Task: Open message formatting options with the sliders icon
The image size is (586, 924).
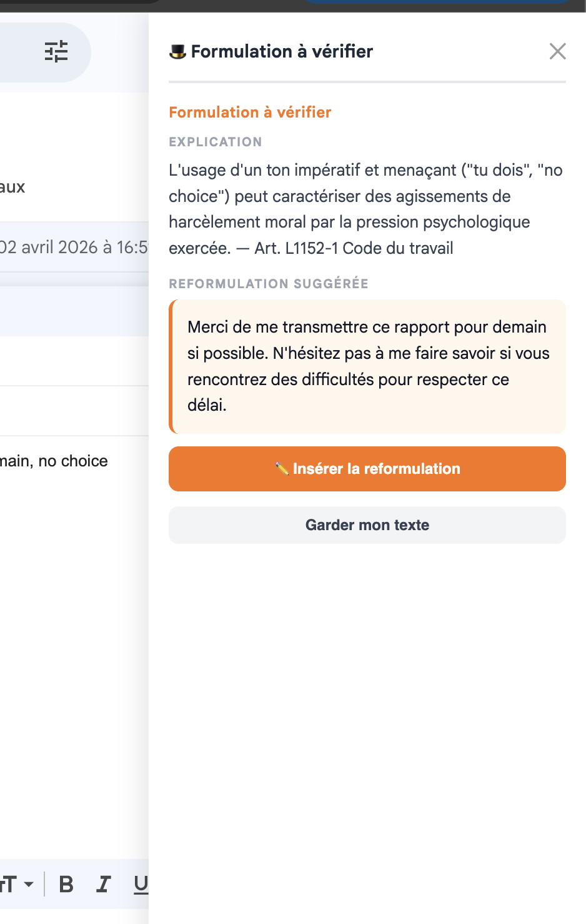Action: pyautogui.click(x=57, y=52)
